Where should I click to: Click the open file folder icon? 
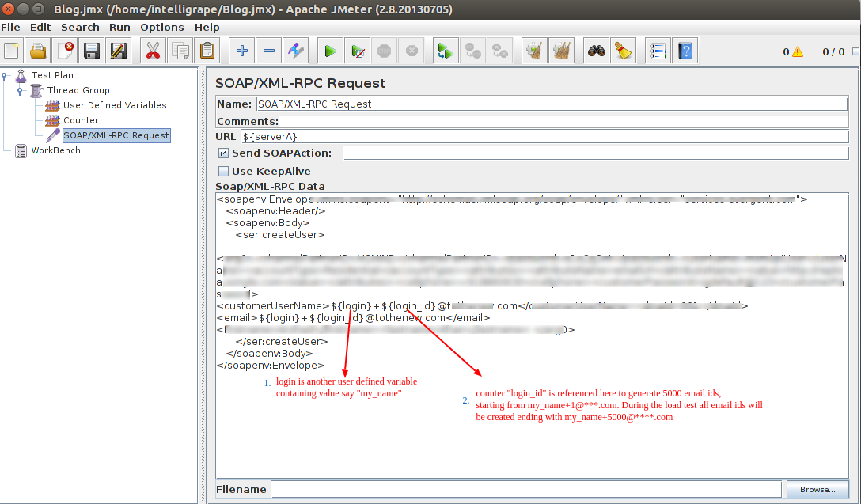[x=38, y=51]
